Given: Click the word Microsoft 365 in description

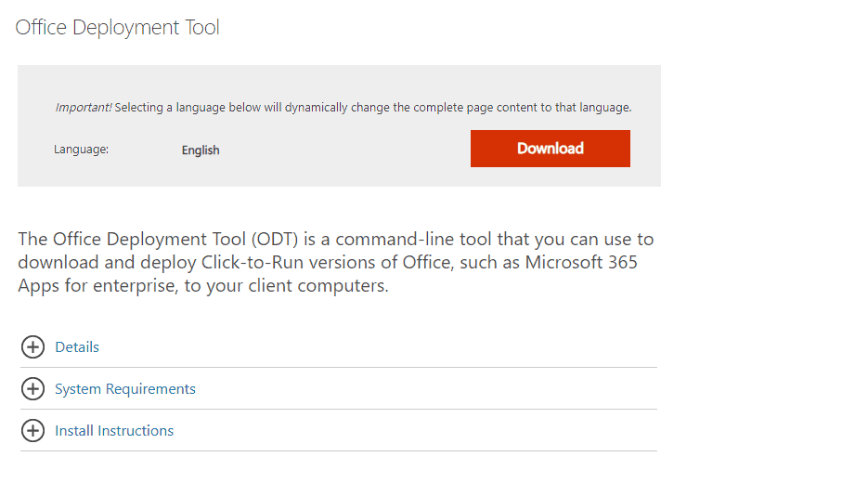Looking at the screenshot, I should pos(581,262).
